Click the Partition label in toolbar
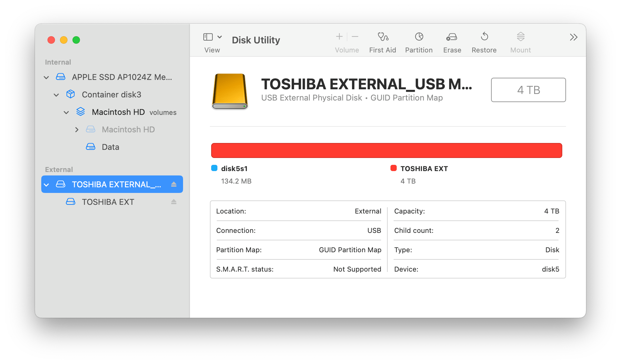The width and height of the screenshot is (621, 364). point(419,50)
